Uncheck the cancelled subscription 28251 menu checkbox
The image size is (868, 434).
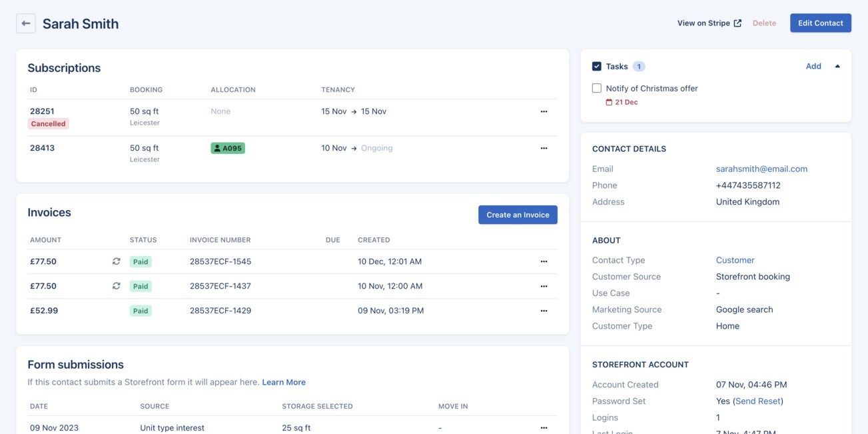coord(544,111)
